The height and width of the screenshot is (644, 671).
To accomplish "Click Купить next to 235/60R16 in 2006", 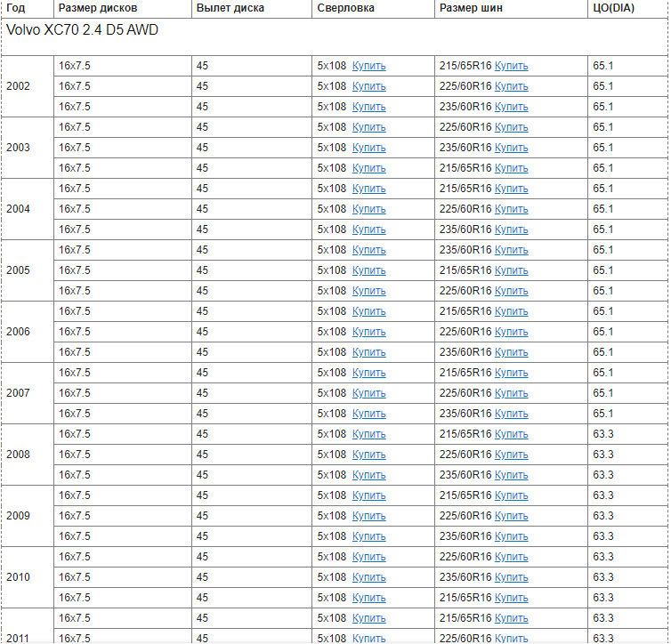I will click(x=512, y=352).
